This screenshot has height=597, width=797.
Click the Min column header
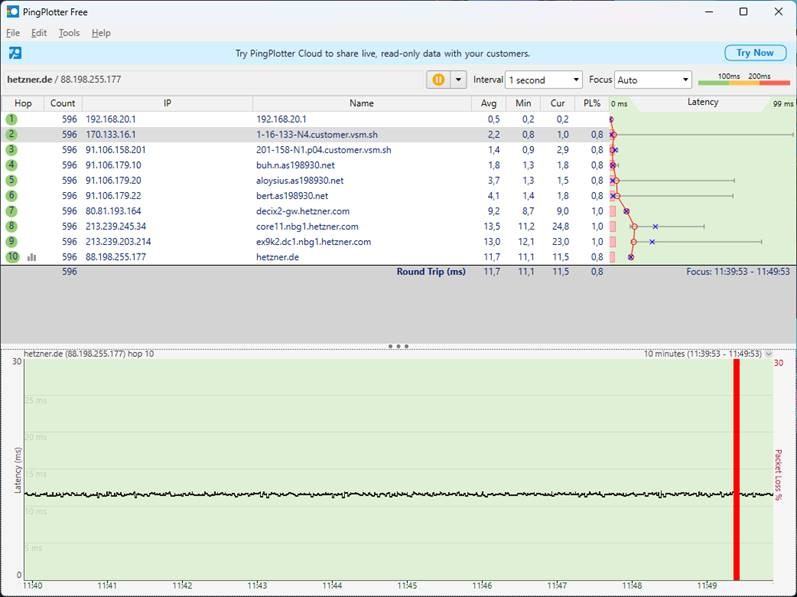click(523, 103)
